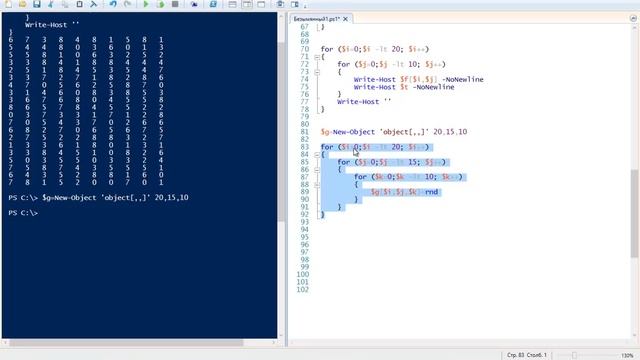Click the Стр. 83 Столб. 1 indicator
Screen dimensions: 640x360
527,355
